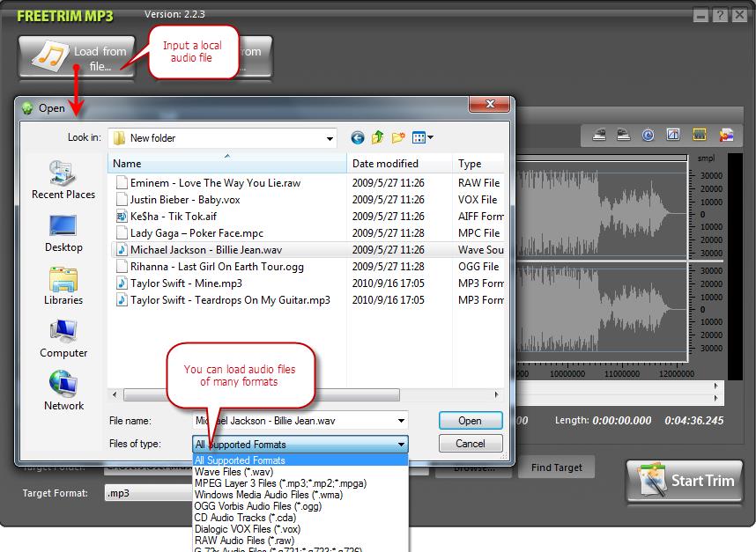
Task: Open Desktop in the places sidebar
Action: coord(63,232)
